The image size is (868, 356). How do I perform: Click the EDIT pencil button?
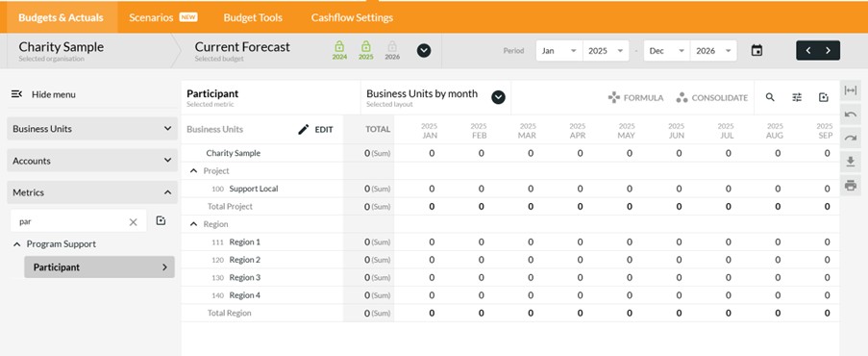click(315, 129)
